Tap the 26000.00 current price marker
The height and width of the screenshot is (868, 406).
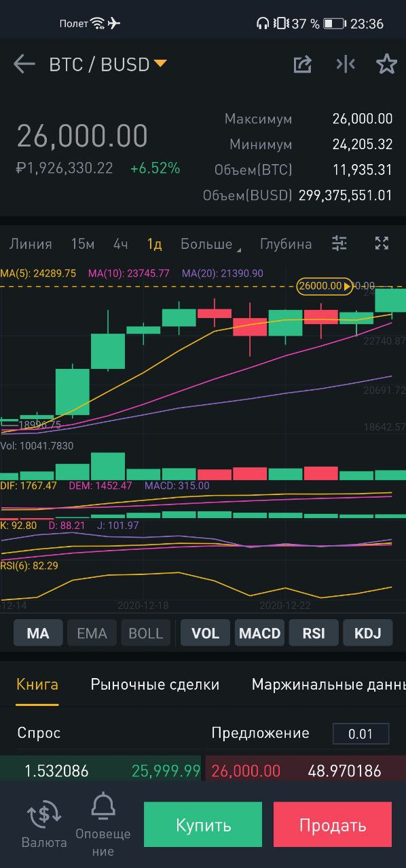pos(325,286)
